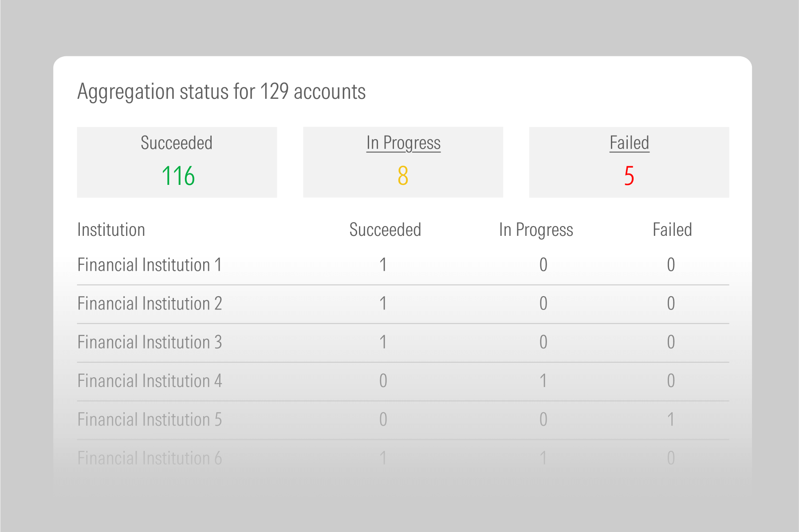Viewport: 799px width, 532px height.
Task: Select the Institution column header
Action: click(111, 230)
